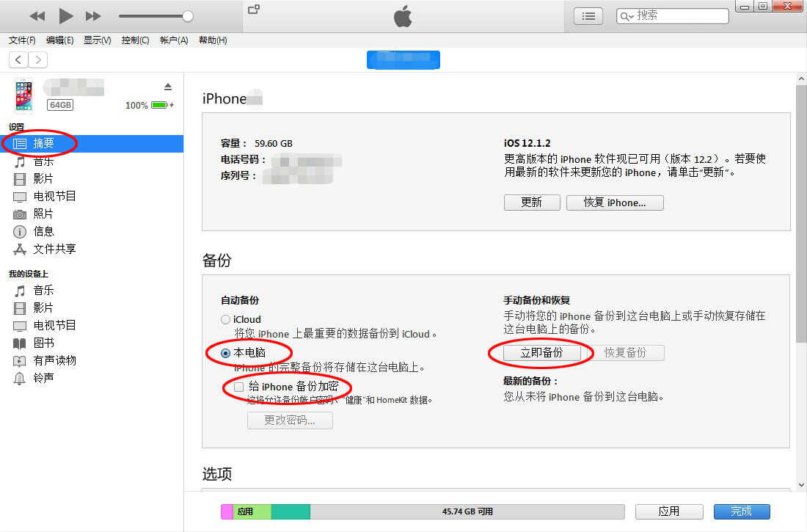Open the 帮助(H) menu
807x532 pixels.
(213, 40)
